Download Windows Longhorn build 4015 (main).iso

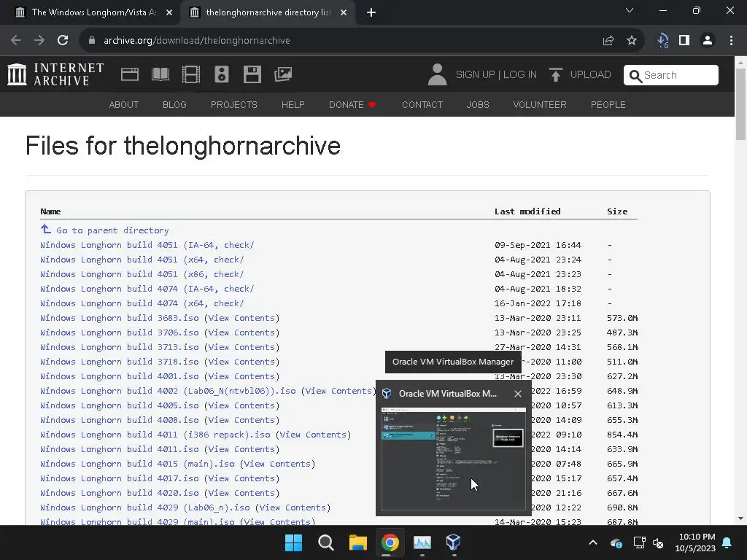coord(137,464)
